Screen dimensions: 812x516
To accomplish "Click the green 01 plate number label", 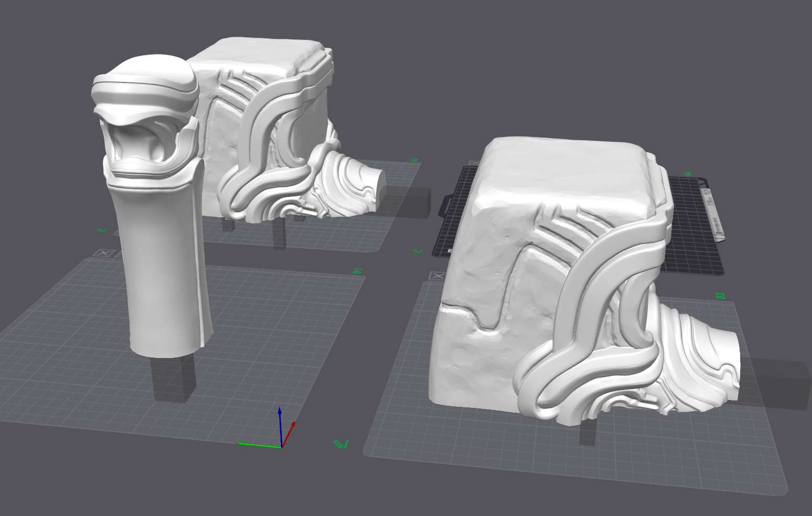I will tap(358, 271).
